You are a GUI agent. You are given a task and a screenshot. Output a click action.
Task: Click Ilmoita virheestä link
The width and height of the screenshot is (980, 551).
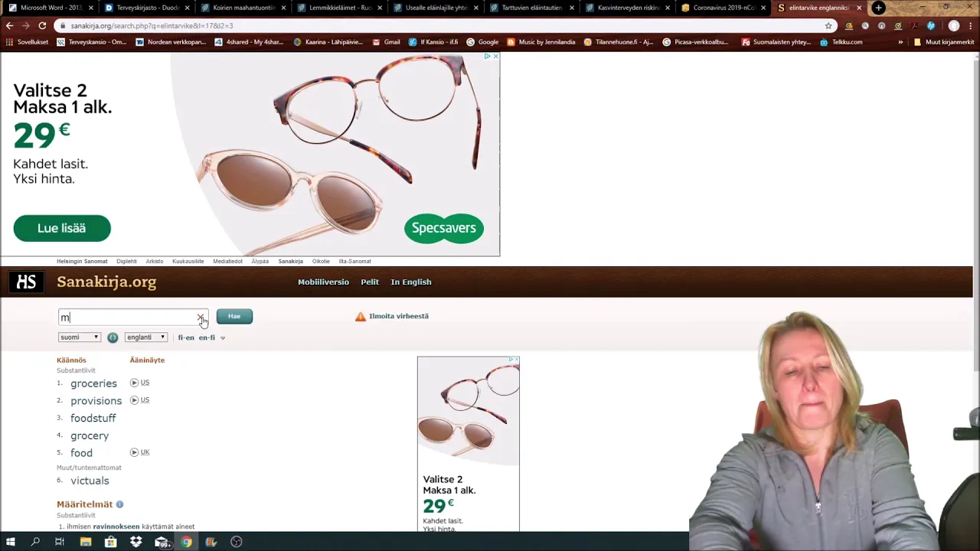pos(399,316)
